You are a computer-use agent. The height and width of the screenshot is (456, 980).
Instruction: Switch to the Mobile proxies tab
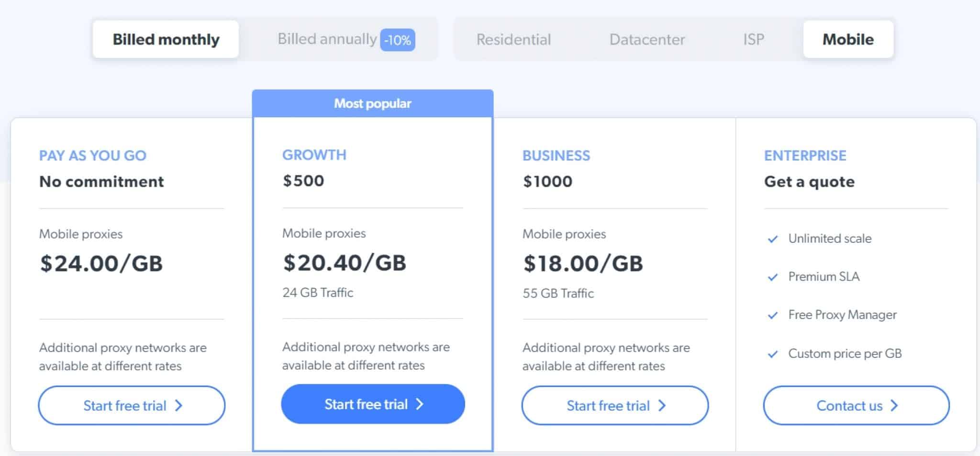848,39
